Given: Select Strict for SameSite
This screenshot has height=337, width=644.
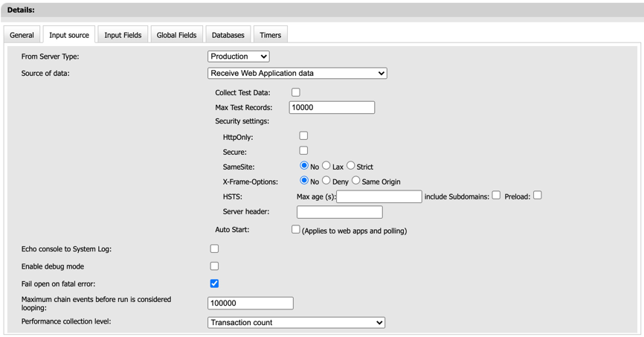Looking at the screenshot, I should pyautogui.click(x=351, y=166).
